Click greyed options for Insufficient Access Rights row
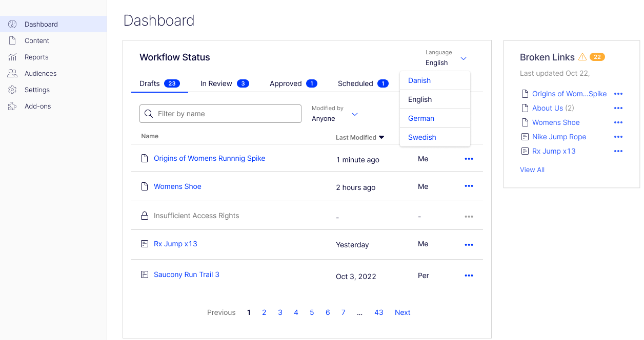Screen dimensions: 644x340 [x=469, y=217]
